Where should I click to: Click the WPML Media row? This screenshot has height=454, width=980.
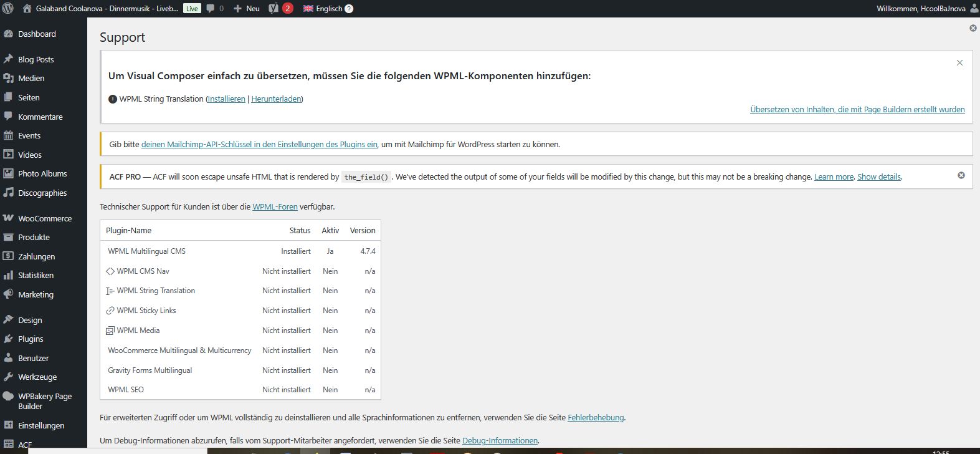240,331
